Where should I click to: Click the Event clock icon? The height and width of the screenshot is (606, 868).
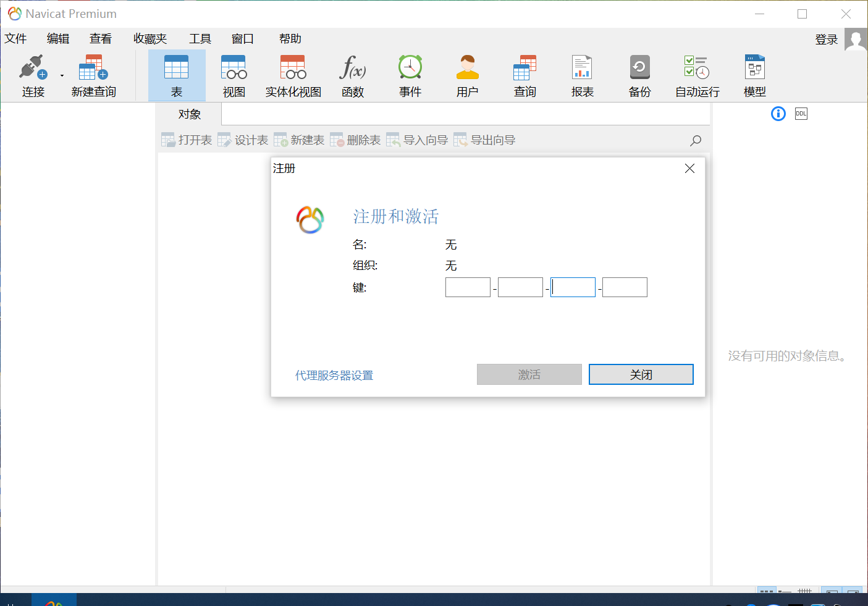(x=410, y=68)
